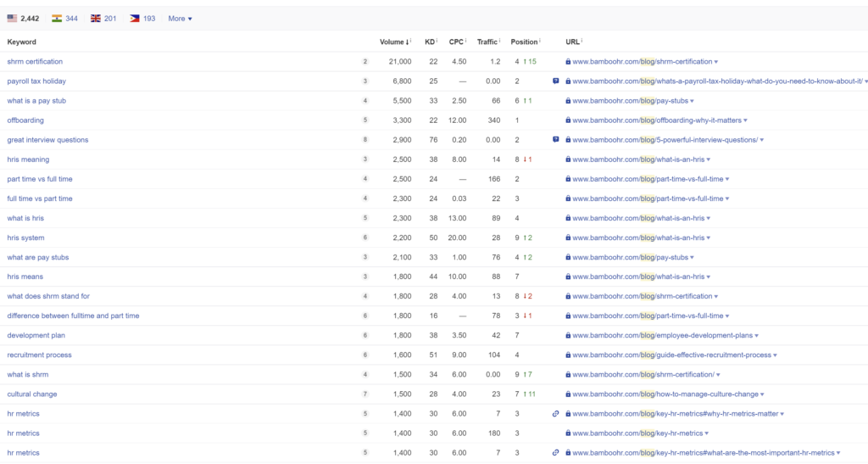
Task: Open the development plan keyword link
Action: pyautogui.click(x=36, y=336)
